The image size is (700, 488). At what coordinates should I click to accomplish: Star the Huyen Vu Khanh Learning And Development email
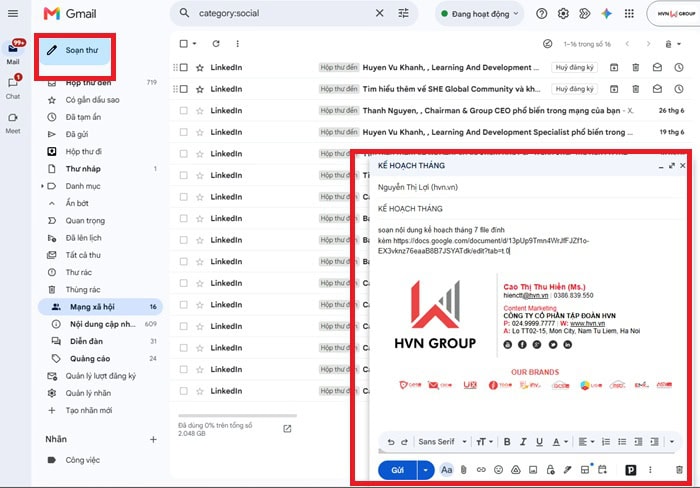click(x=200, y=67)
